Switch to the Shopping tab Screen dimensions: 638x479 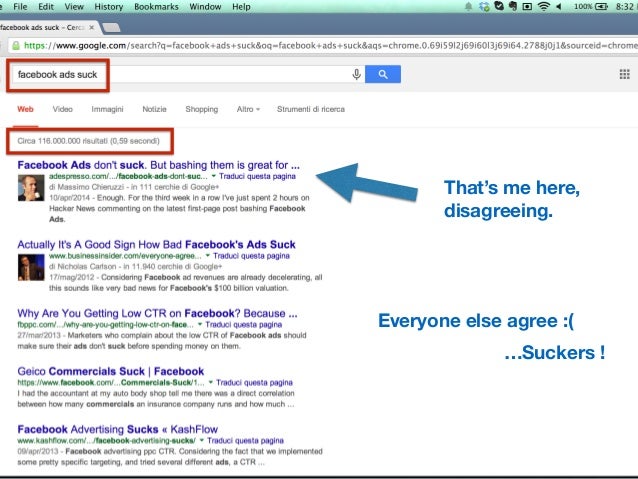pos(202,109)
